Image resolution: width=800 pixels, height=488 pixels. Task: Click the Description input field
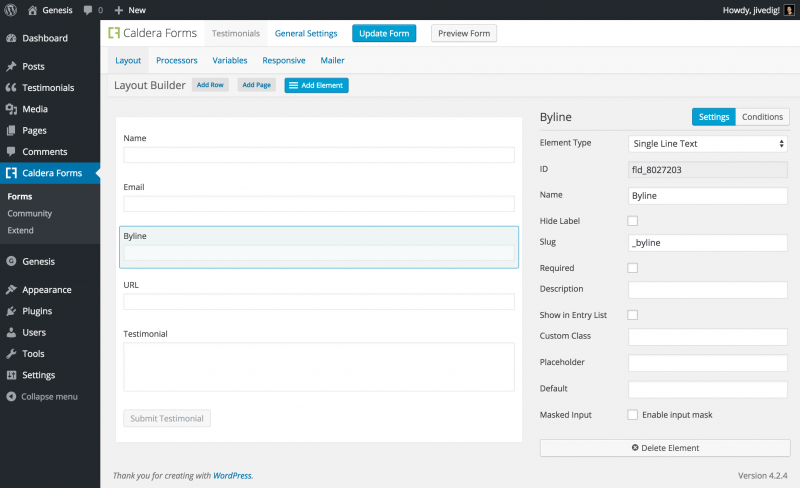pos(708,290)
